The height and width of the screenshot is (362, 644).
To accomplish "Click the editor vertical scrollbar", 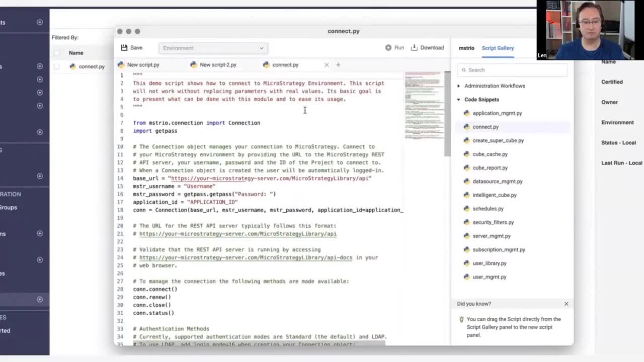I will point(447,114).
